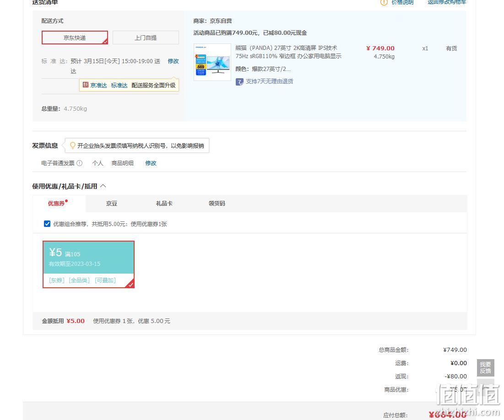Click the red 新 badge icon
The width and height of the screenshot is (504, 420).
86,85
